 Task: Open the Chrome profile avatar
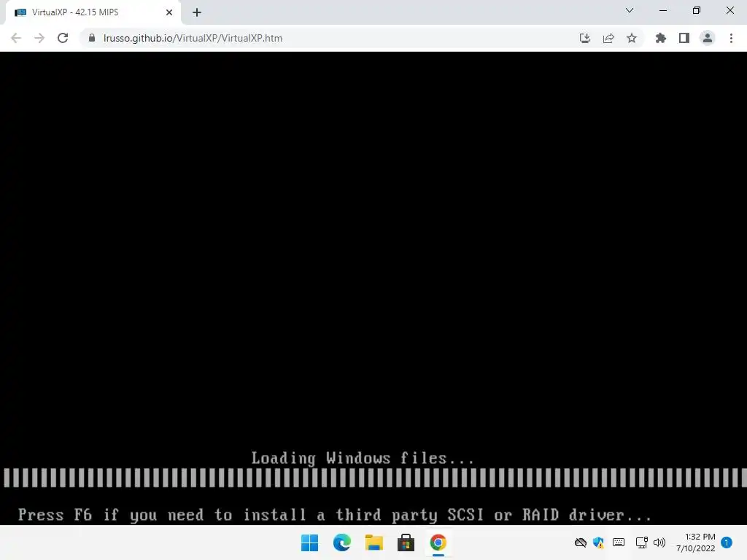(708, 38)
